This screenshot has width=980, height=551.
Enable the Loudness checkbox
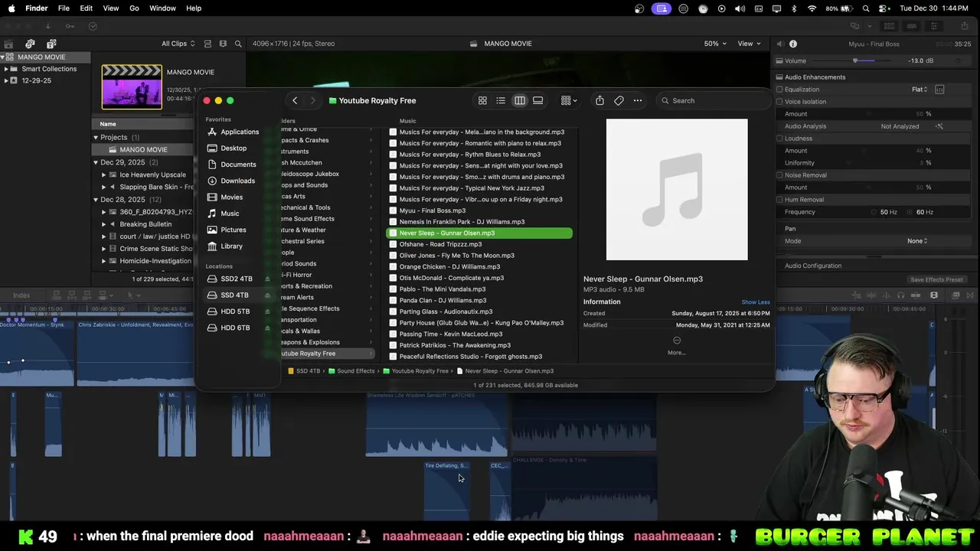(779, 139)
